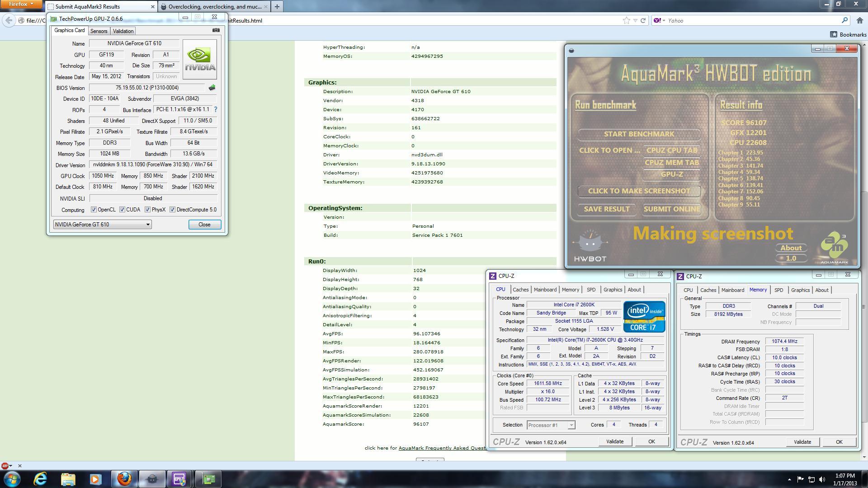Switch to GPU-Z taskbar icon
This screenshot has width=868, height=488.
[208, 479]
